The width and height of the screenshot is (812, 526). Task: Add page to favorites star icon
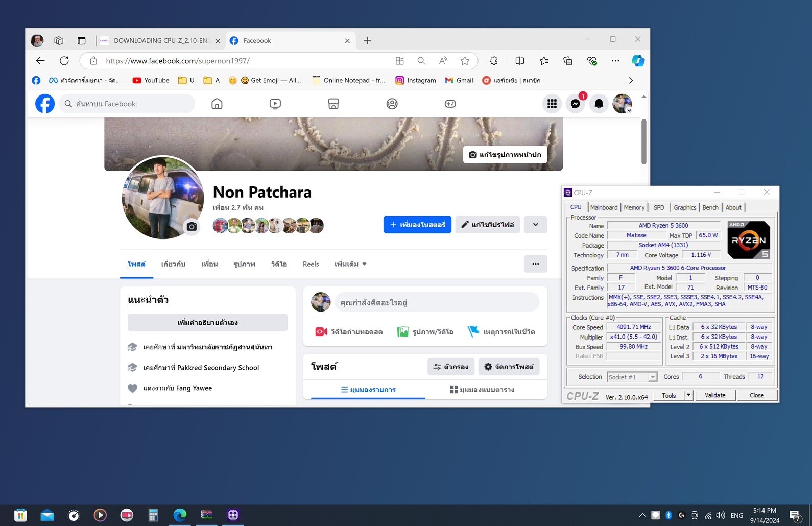point(465,61)
